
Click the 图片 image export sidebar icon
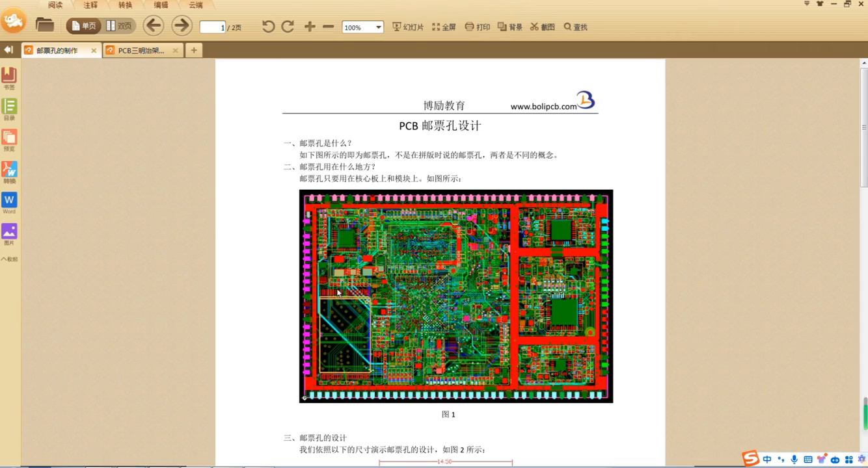click(x=9, y=233)
